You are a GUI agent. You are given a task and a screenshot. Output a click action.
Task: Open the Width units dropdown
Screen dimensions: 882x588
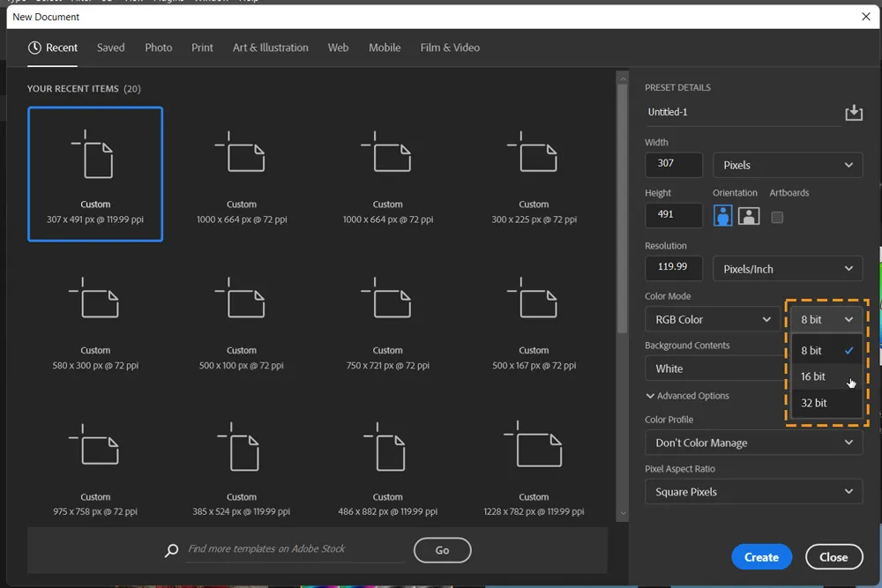pos(787,165)
